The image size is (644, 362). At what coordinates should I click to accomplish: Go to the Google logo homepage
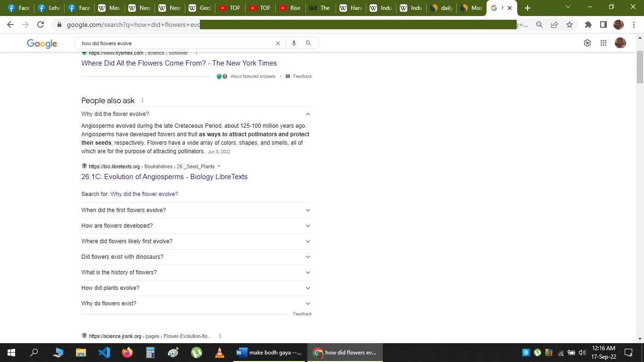(42, 43)
